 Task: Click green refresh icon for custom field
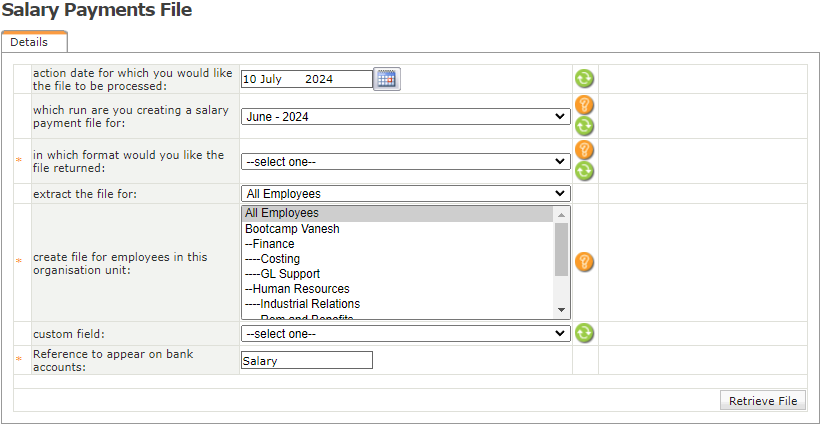click(584, 333)
